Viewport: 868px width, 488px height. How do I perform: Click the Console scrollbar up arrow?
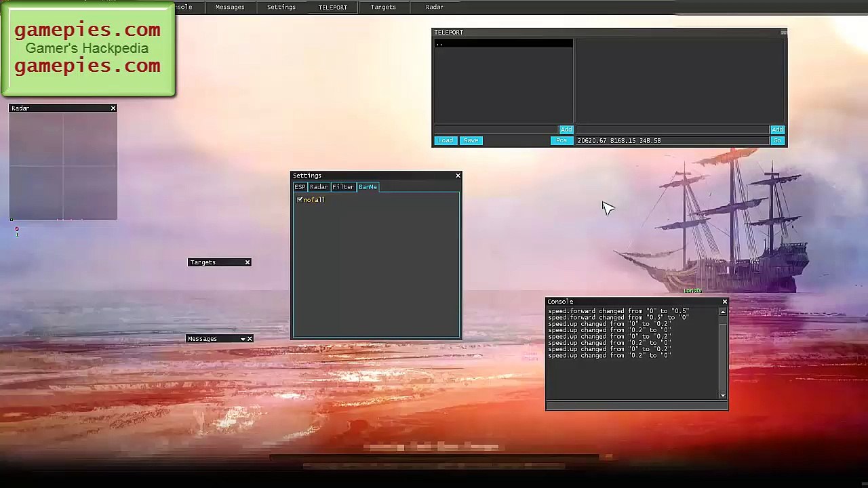click(x=723, y=312)
